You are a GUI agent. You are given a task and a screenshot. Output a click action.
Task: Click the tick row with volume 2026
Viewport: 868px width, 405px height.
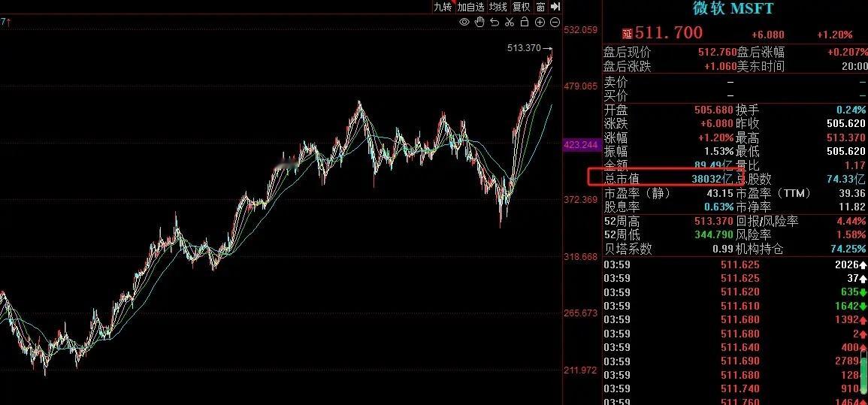pos(735,264)
